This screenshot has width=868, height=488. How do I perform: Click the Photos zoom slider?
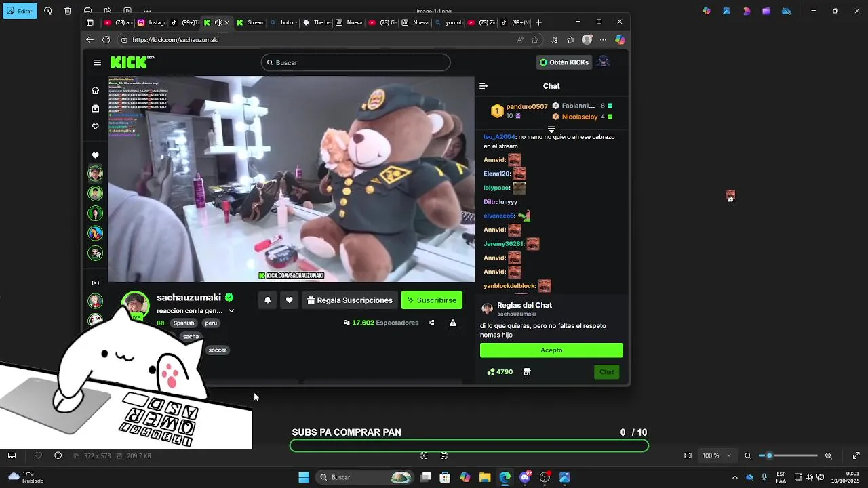coord(788,455)
